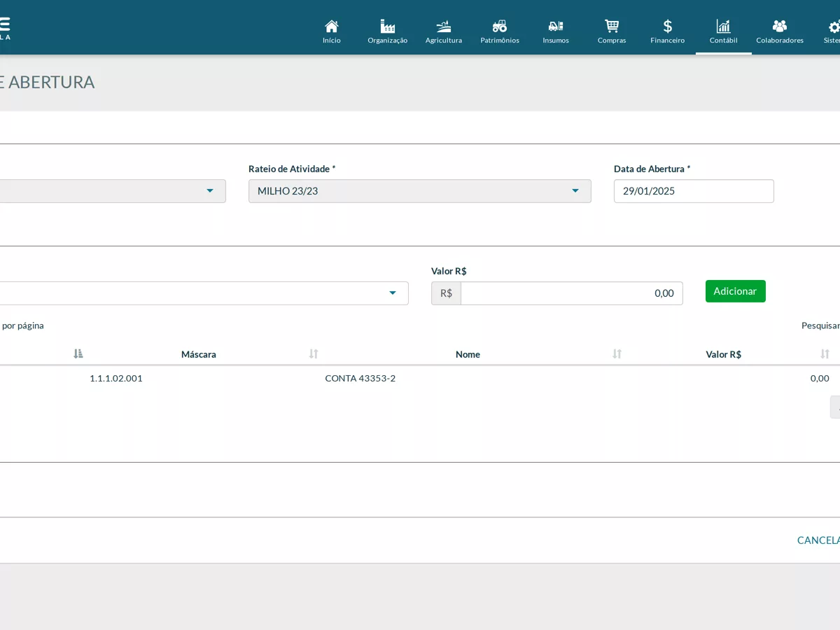This screenshot has height=630, width=840.
Task: Open the Financeiro dollar icon
Action: click(x=668, y=27)
